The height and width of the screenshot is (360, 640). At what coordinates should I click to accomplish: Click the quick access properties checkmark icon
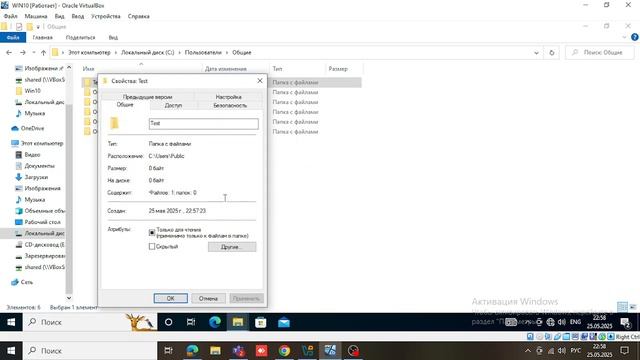(19, 27)
